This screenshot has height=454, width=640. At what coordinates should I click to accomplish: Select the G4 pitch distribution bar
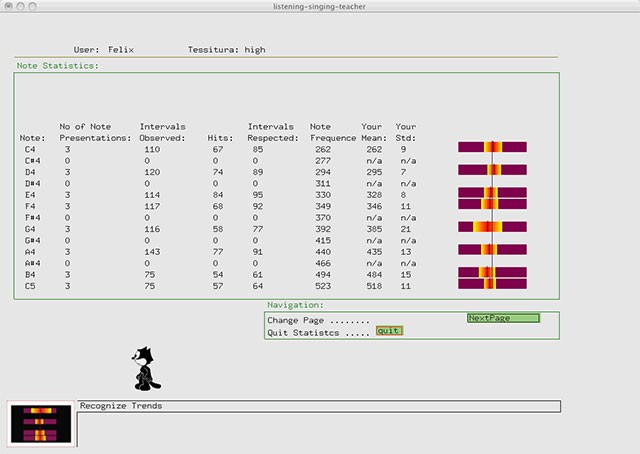click(492, 227)
